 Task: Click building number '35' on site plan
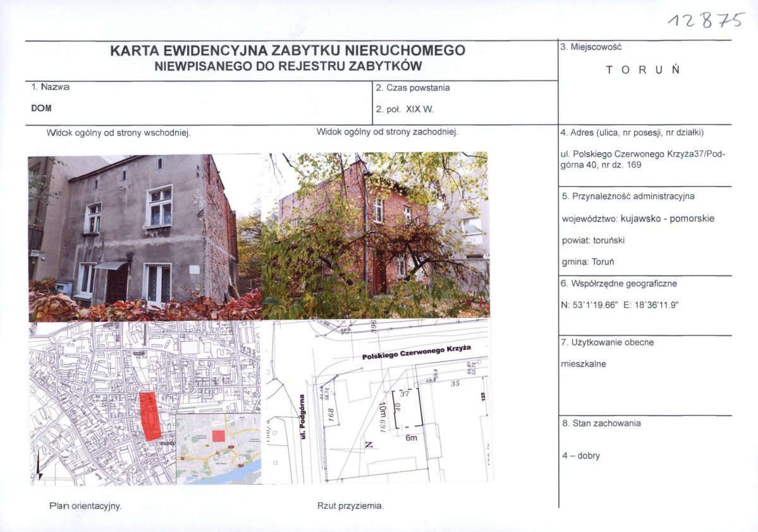[455, 384]
